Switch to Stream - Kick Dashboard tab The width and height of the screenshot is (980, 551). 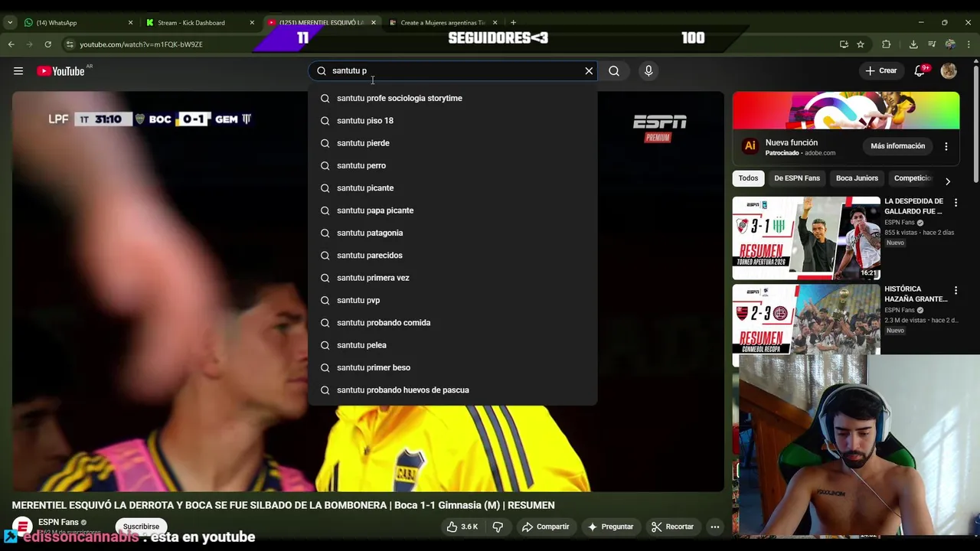199,23
